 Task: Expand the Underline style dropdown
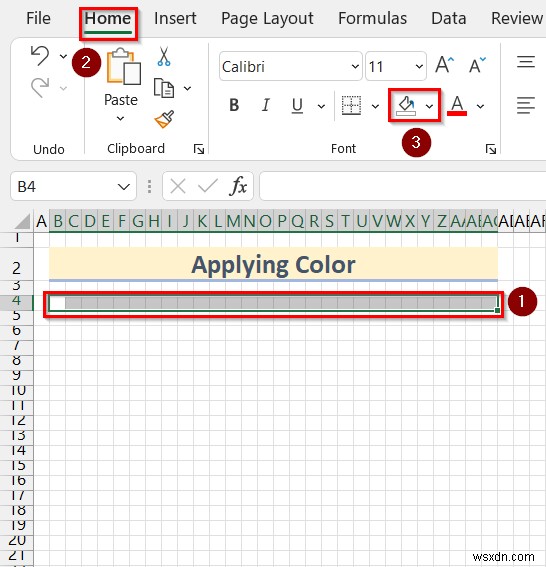[321, 106]
